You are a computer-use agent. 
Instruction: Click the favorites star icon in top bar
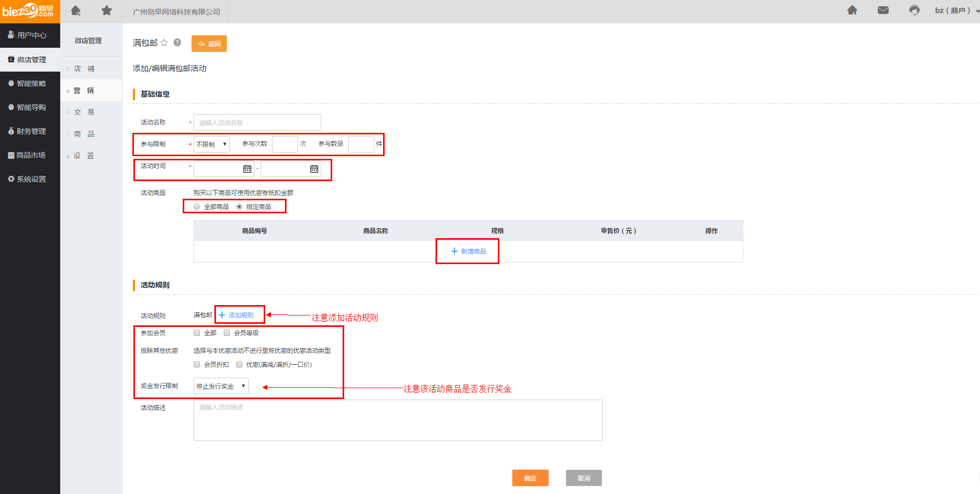[x=106, y=11]
